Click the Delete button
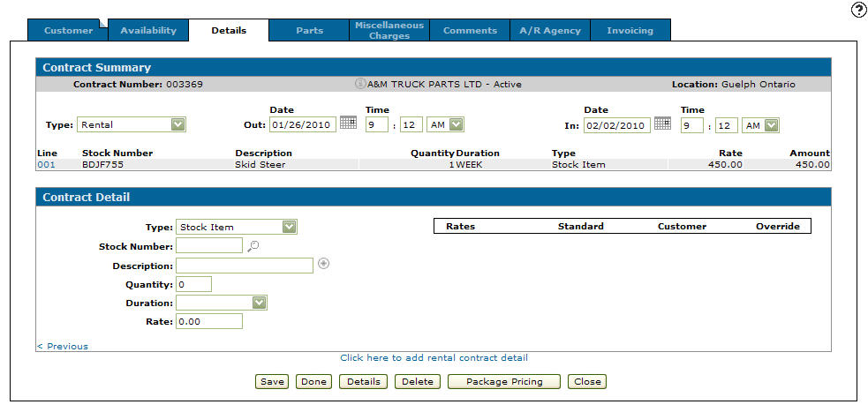This screenshot has height=412, width=868. pyautogui.click(x=418, y=382)
